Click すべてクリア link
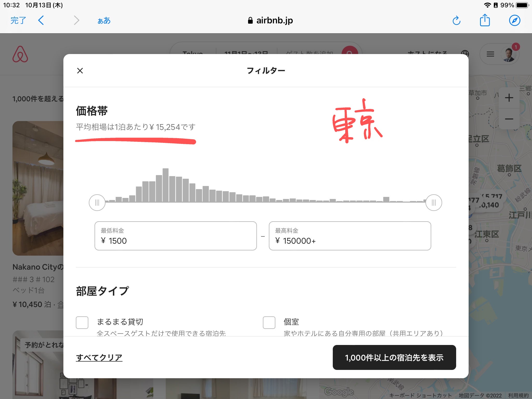The height and width of the screenshot is (399, 532). tap(99, 357)
